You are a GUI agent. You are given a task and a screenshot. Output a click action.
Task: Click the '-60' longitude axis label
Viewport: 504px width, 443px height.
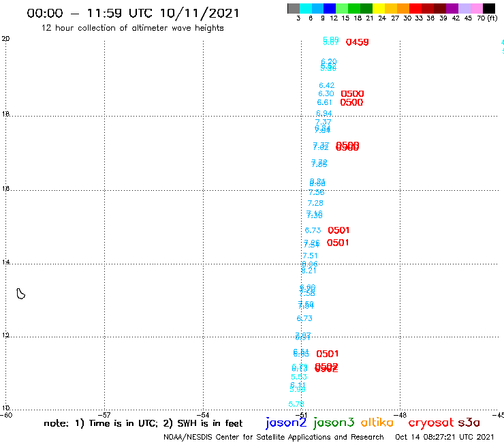(x=6, y=415)
